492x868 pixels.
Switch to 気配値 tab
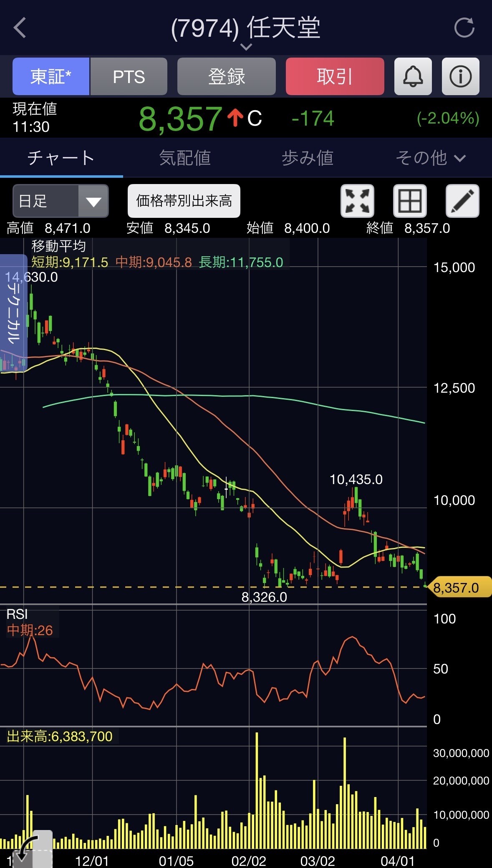click(185, 158)
